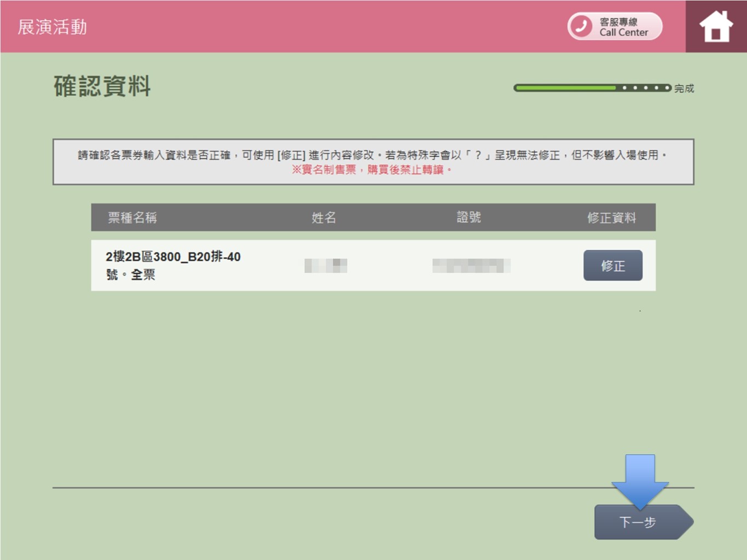
Task: Select the 2樓2B區3800_B20排-40號 ticket entry
Action: click(x=173, y=265)
